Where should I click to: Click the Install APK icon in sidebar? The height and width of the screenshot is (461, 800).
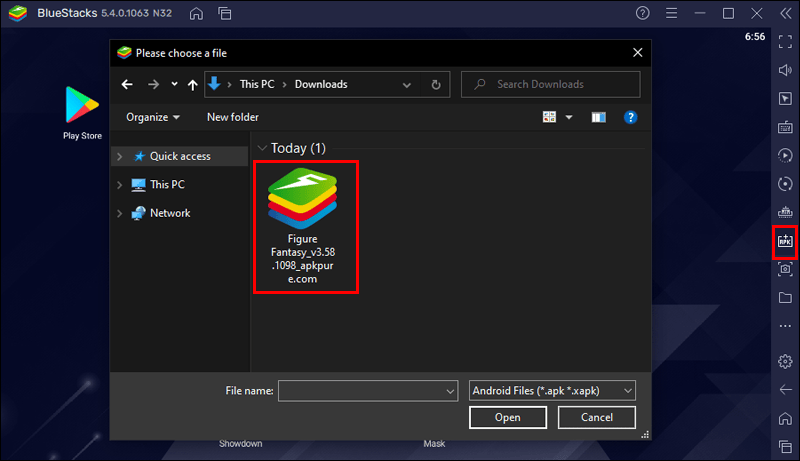pos(785,241)
